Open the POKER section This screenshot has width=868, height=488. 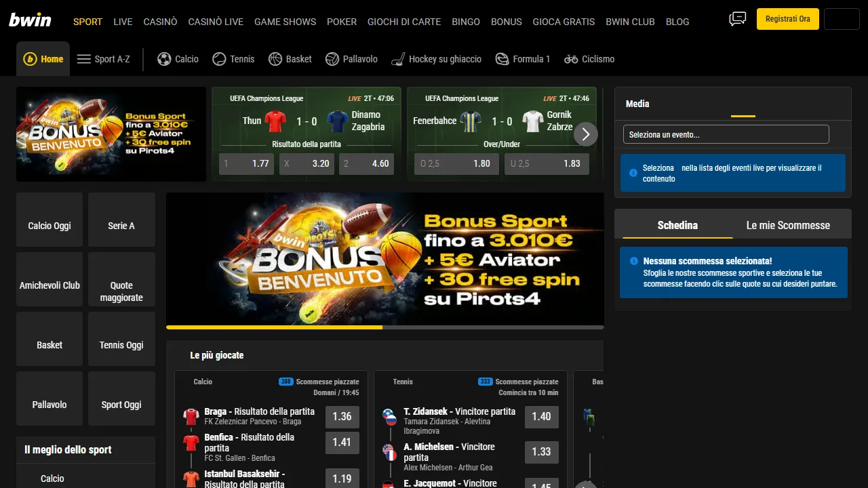pos(342,22)
